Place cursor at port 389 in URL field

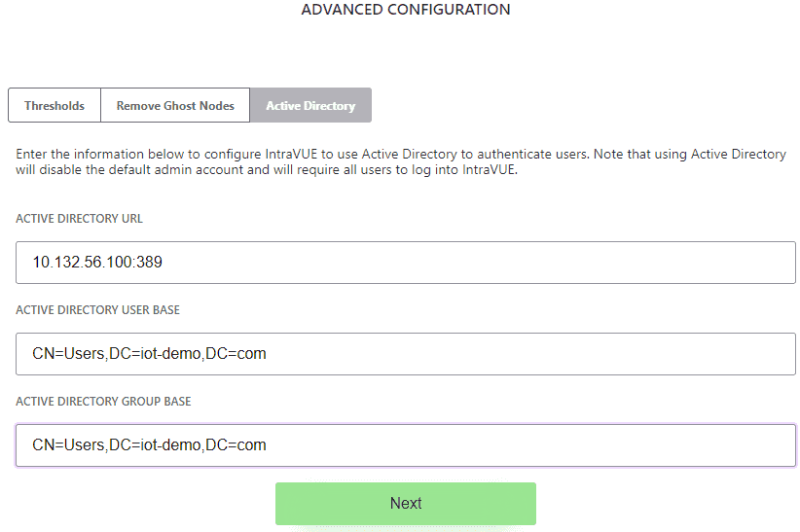point(150,263)
